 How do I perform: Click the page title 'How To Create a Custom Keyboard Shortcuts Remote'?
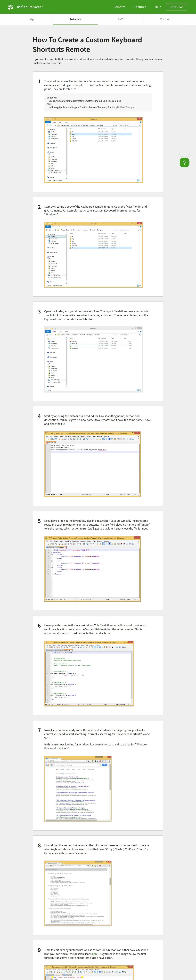pos(87,45)
